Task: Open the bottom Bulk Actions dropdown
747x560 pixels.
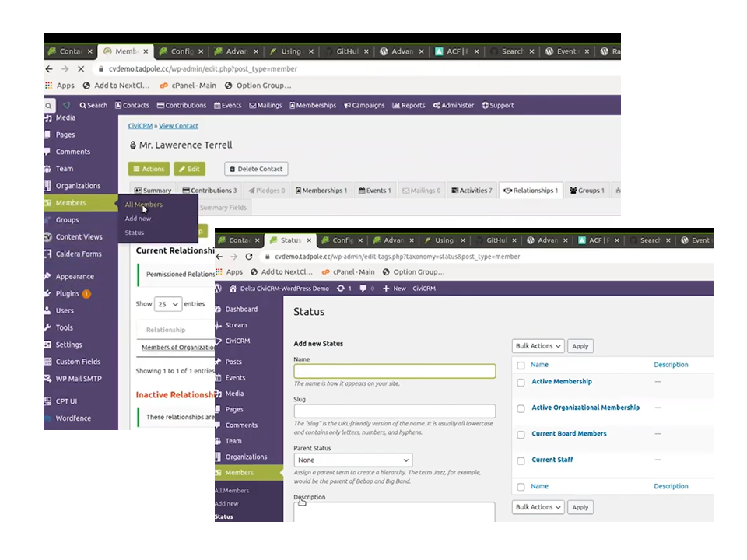Action: tap(538, 507)
